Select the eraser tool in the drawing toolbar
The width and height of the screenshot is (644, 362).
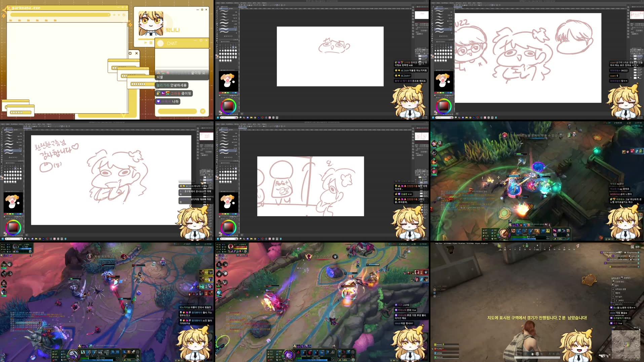[x=217, y=32]
